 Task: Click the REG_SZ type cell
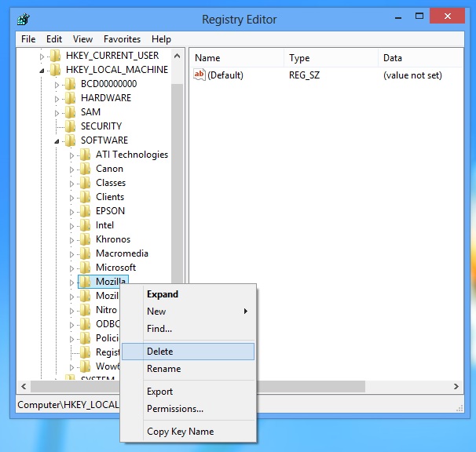click(x=304, y=75)
